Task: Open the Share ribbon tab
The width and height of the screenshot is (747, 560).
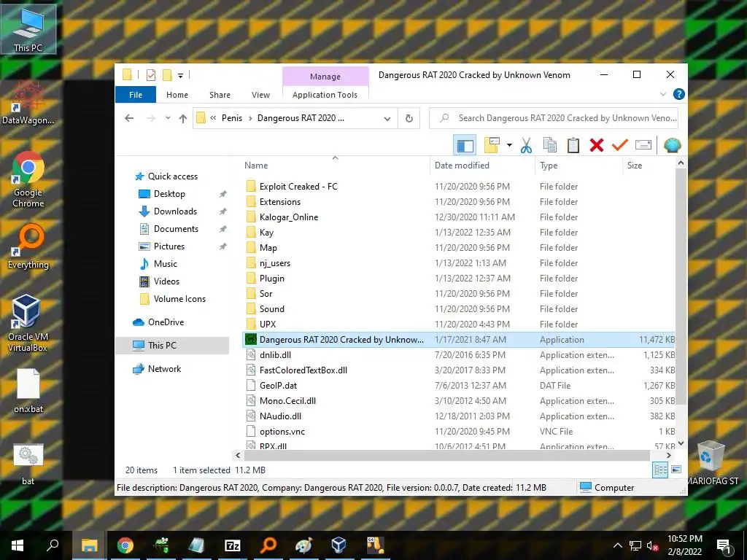Action: click(x=220, y=95)
